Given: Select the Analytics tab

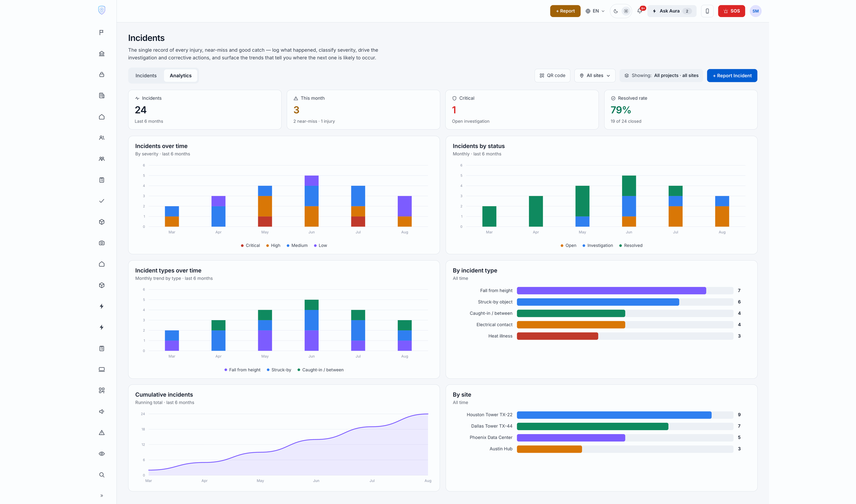Looking at the screenshot, I should coord(180,76).
